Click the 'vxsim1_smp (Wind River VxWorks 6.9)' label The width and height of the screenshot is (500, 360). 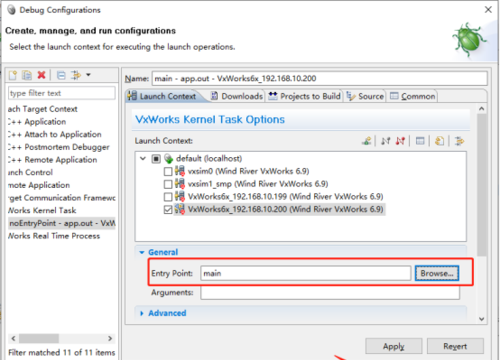click(x=258, y=184)
